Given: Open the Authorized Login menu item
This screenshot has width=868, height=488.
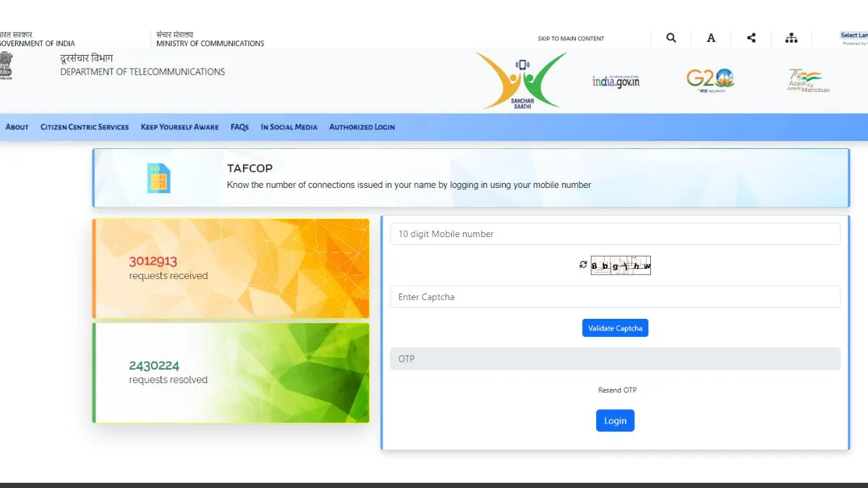Looking at the screenshot, I should point(362,127).
